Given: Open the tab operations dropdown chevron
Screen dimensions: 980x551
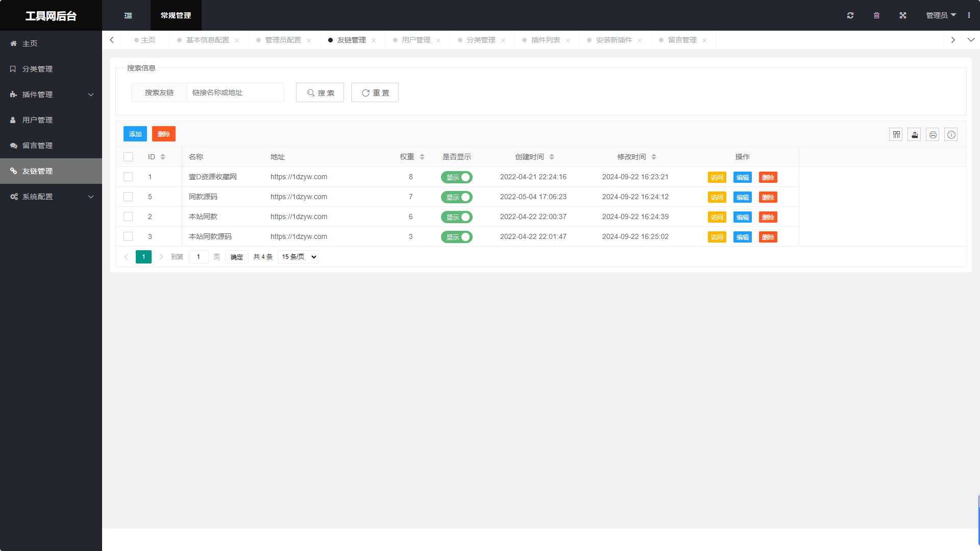Looking at the screenshot, I should coord(971,40).
